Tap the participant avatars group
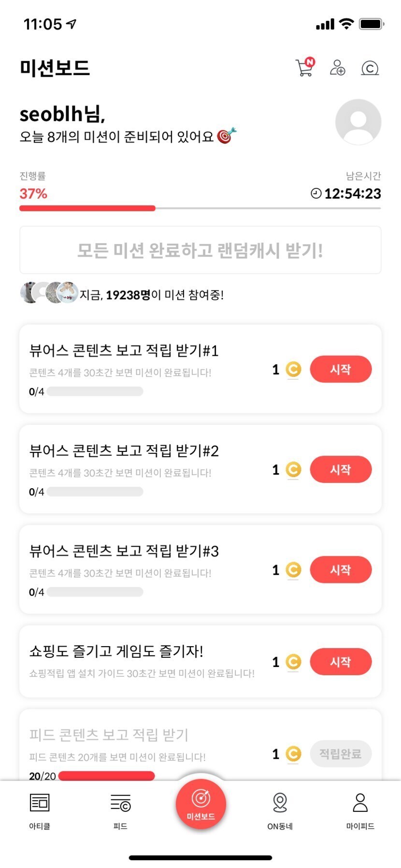This screenshot has width=401, height=868. pos(49,292)
